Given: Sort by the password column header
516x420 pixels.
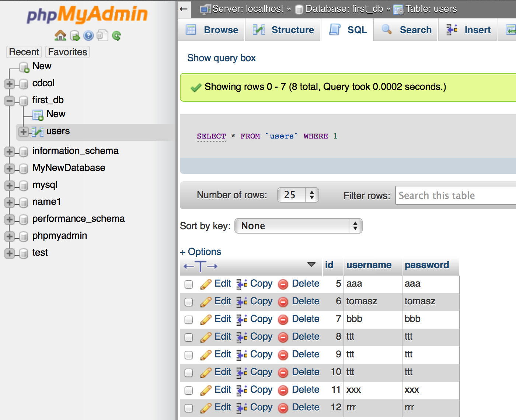Looking at the screenshot, I should point(427,265).
